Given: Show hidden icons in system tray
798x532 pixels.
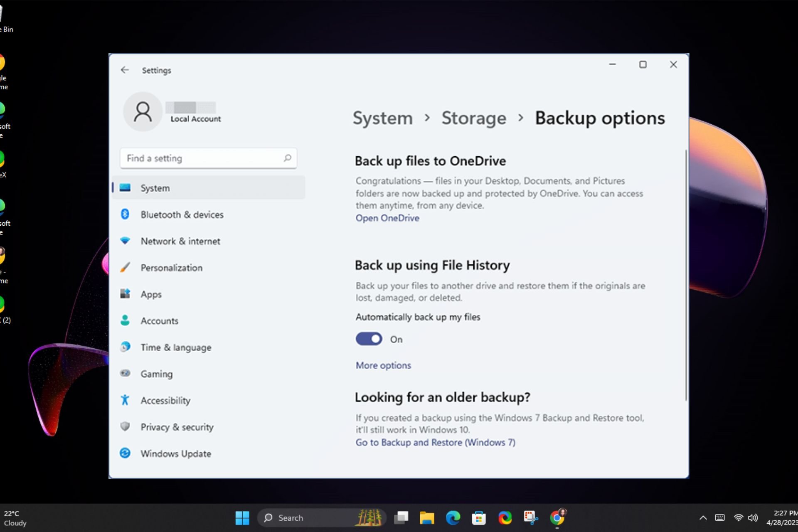Looking at the screenshot, I should (x=703, y=518).
